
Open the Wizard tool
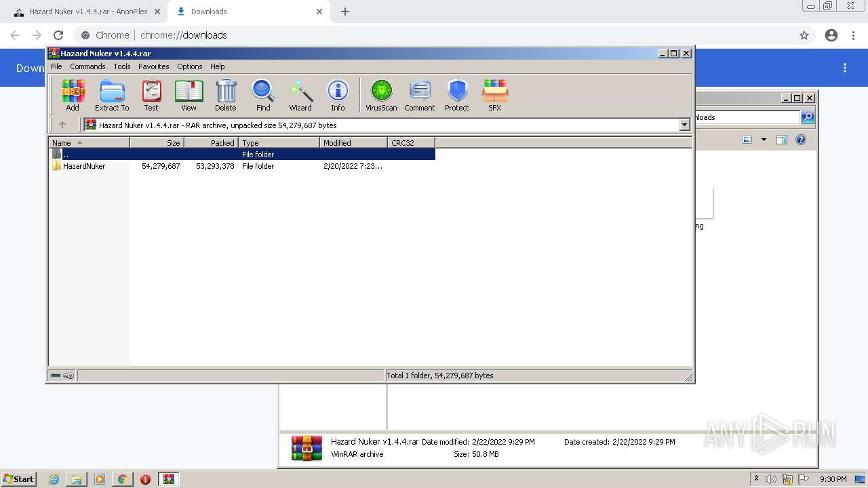click(x=300, y=95)
